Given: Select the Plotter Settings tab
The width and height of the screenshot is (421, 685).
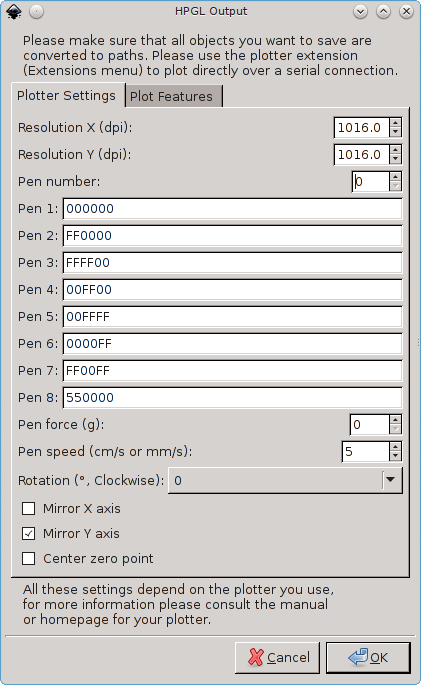Looking at the screenshot, I should pyautogui.click(x=68, y=95).
